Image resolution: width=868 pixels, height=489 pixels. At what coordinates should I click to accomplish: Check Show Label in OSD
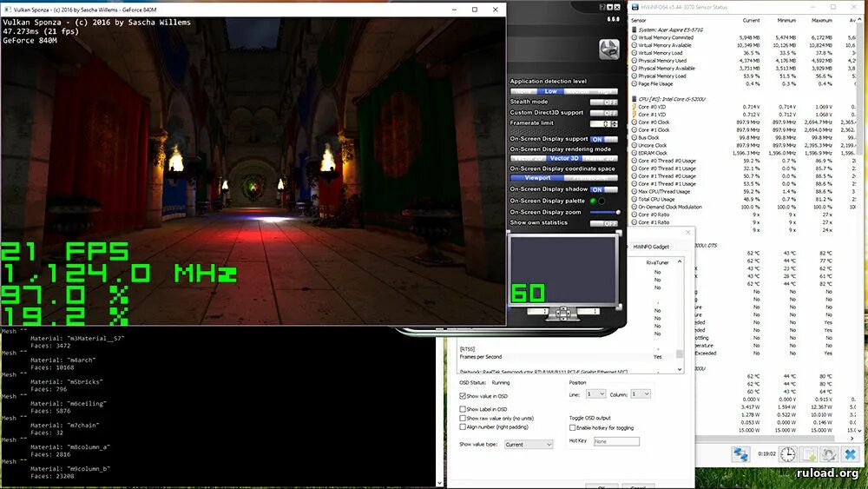click(x=463, y=409)
